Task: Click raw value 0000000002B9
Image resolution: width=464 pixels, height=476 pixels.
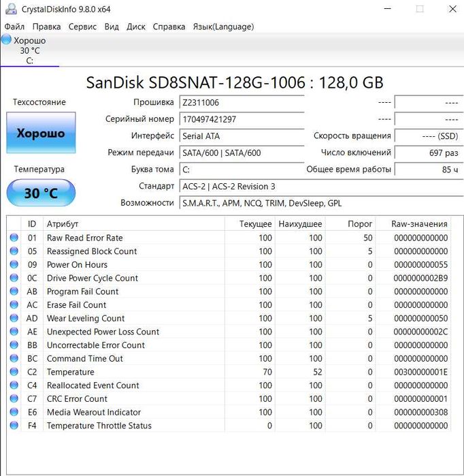Action: pyautogui.click(x=420, y=278)
